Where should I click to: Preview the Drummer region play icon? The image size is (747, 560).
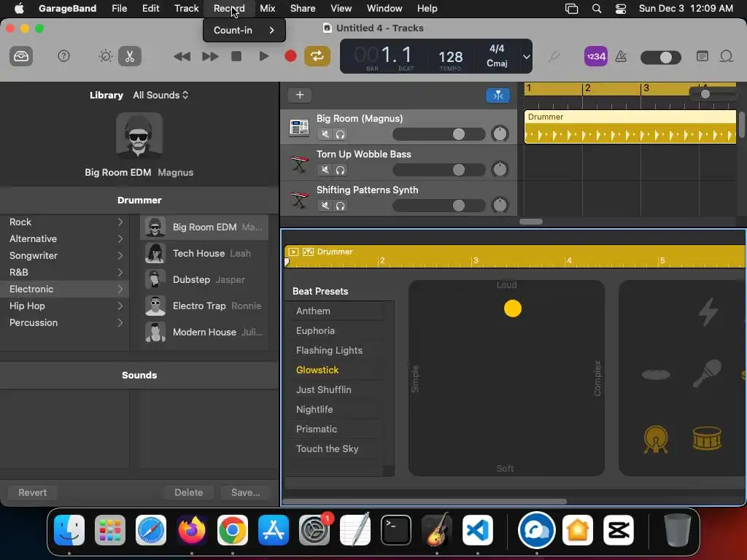[293, 252]
